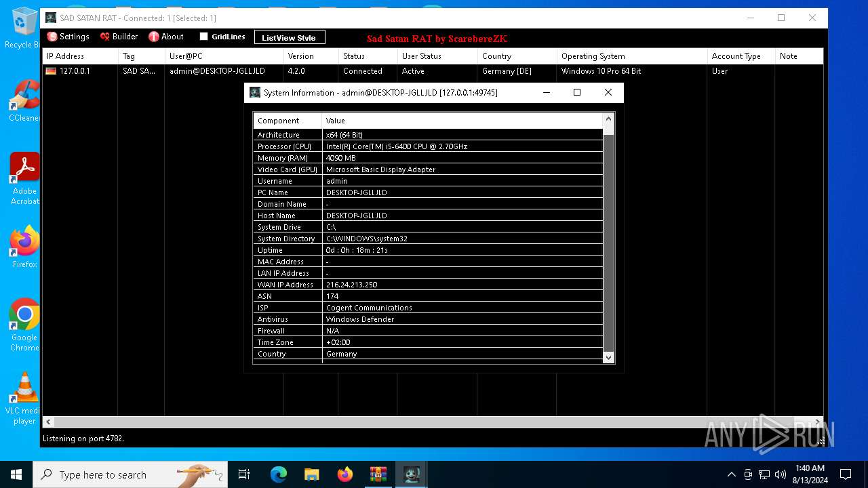868x488 pixels.
Task: Select the System Directory row
Action: 428,239
